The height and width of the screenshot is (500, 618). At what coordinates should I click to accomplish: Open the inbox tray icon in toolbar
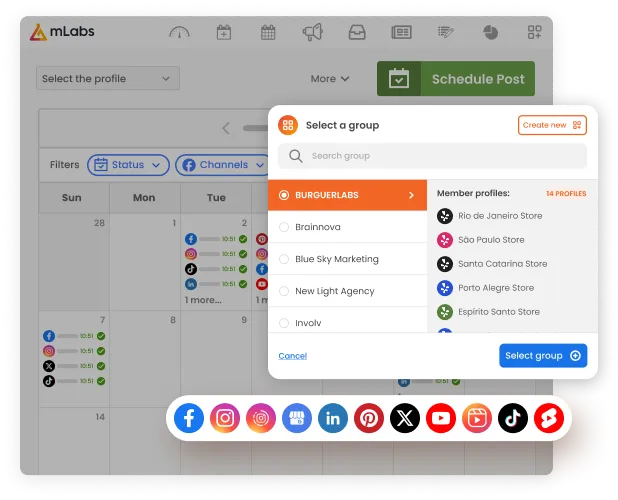click(357, 33)
